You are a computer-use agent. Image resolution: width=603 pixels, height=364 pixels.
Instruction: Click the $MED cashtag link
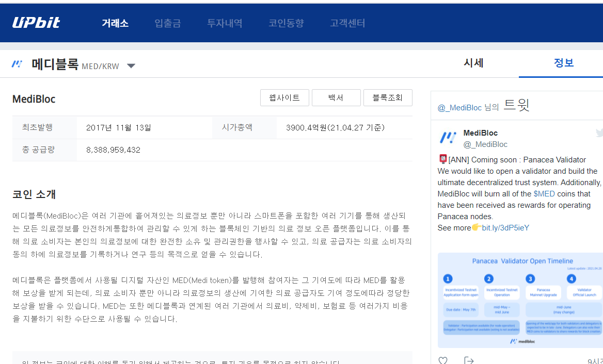544,194
